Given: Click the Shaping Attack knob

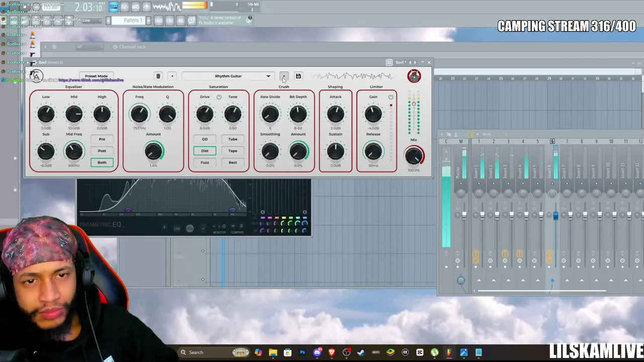Looking at the screenshot, I should pyautogui.click(x=336, y=114).
